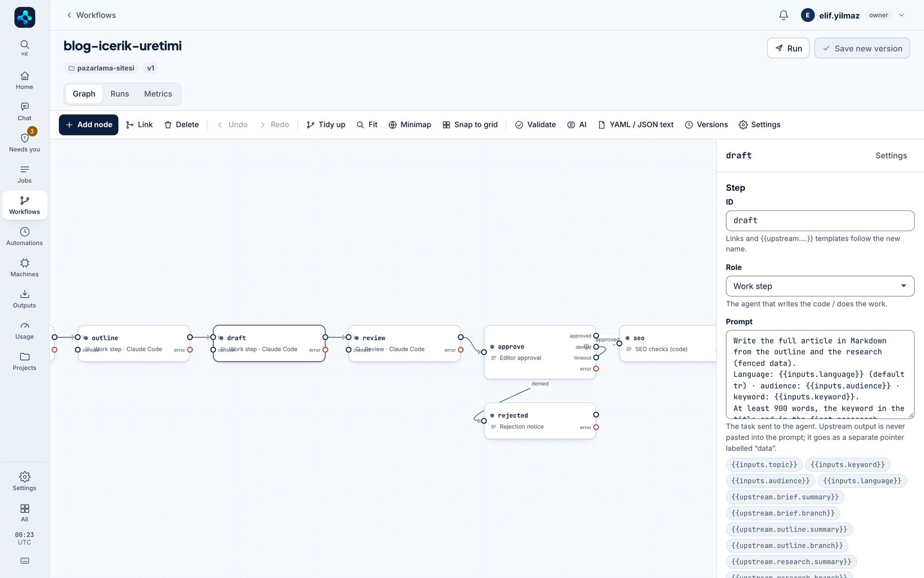Open sidebar Settings gear
Image resolution: width=924 pixels, height=578 pixels.
tap(24, 481)
